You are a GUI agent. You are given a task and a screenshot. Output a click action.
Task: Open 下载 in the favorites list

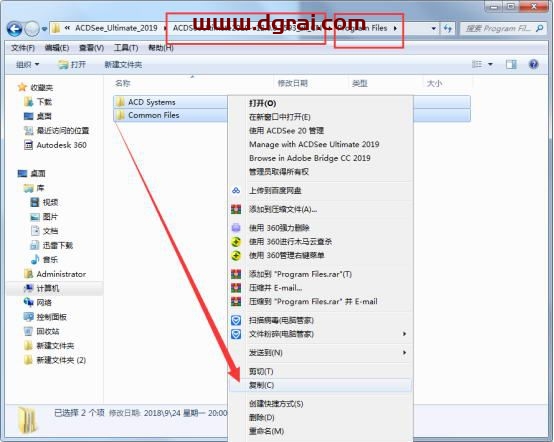pyautogui.click(x=44, y=102)
